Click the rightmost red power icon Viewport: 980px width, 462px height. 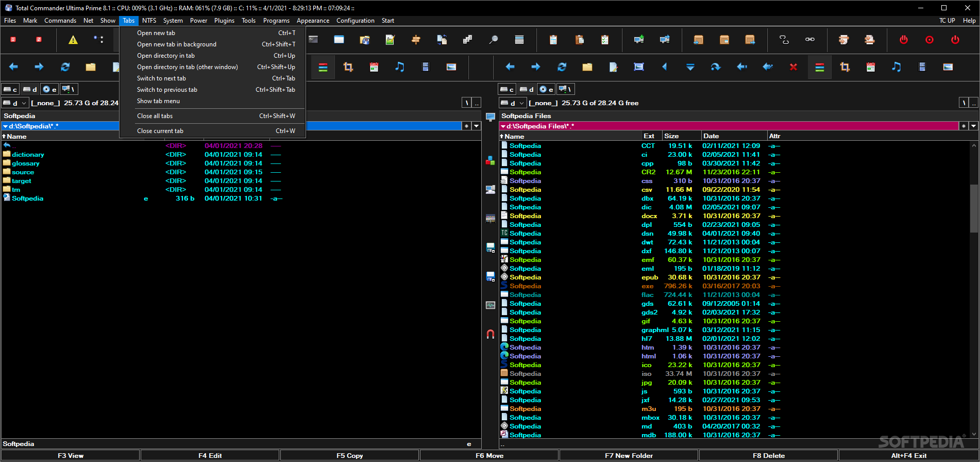[x=955, y=40]
